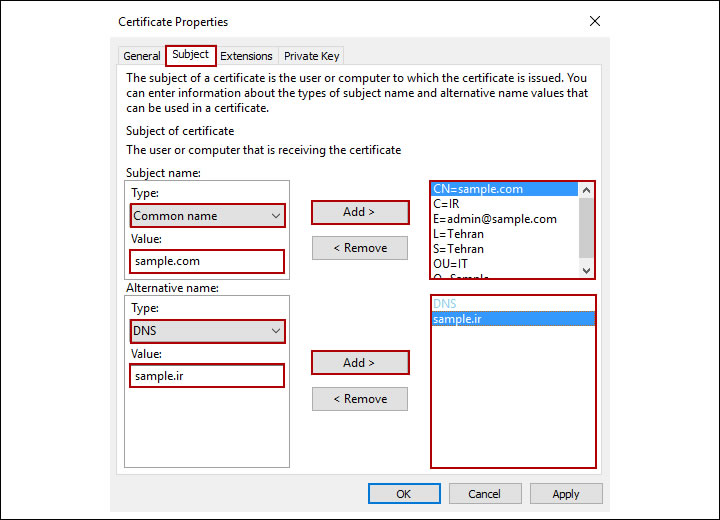
Task: Select CN=sample.com in the subject list
Action: 478,189
